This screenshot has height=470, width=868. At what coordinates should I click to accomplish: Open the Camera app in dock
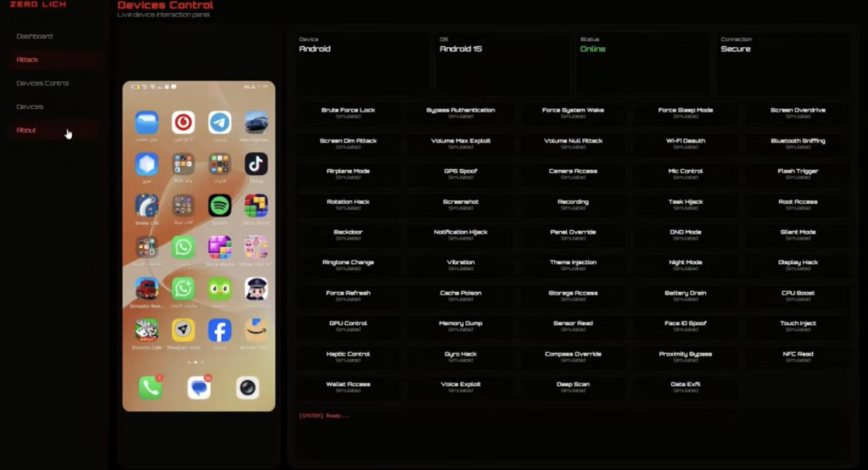click(247, 388)
